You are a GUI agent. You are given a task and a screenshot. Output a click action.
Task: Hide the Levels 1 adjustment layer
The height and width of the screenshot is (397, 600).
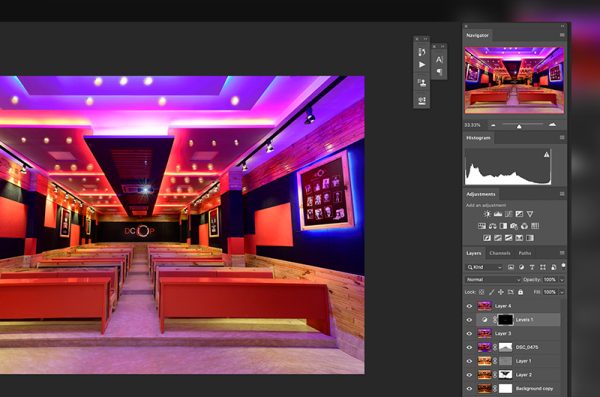coord(470,320)
